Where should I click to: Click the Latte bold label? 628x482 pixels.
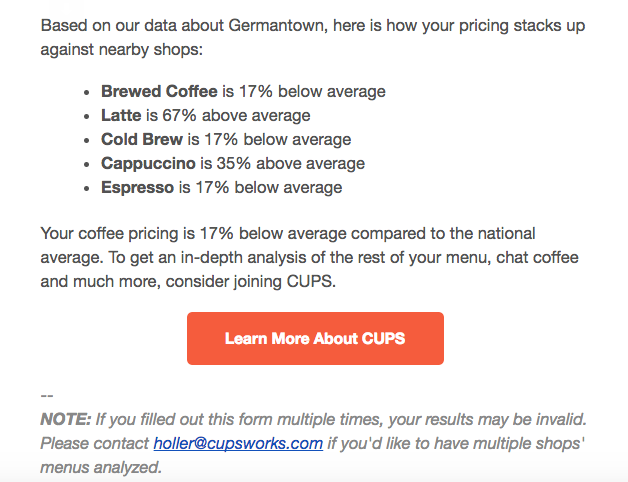(x=121, y=115)
